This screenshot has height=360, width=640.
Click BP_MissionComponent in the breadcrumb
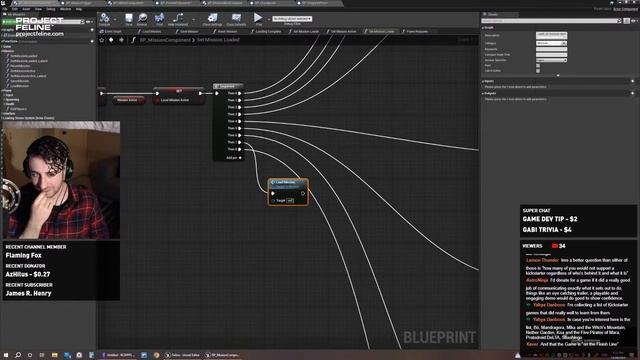165,40
